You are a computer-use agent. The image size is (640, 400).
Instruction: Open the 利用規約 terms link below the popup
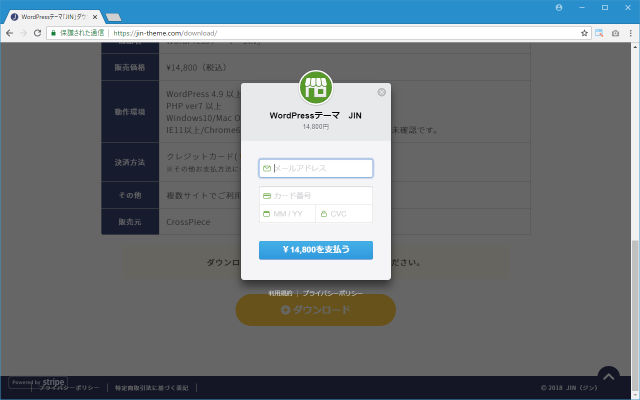(280, 293)
